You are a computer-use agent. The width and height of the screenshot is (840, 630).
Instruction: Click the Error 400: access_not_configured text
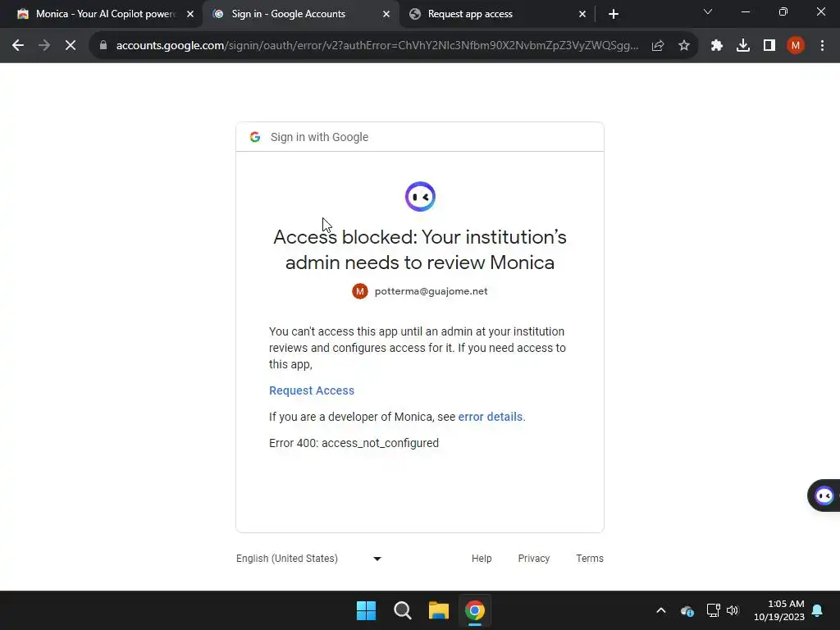tap(354, 443)
